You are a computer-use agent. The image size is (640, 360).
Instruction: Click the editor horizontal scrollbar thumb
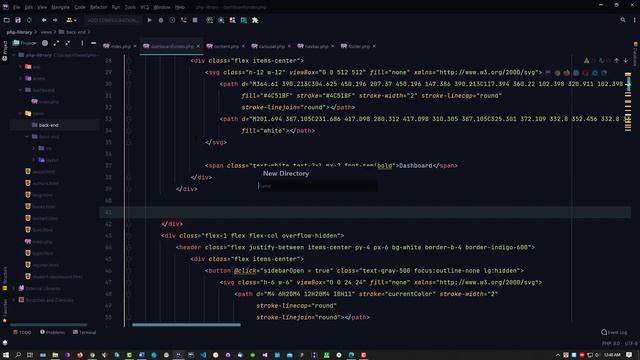point(186,325)
